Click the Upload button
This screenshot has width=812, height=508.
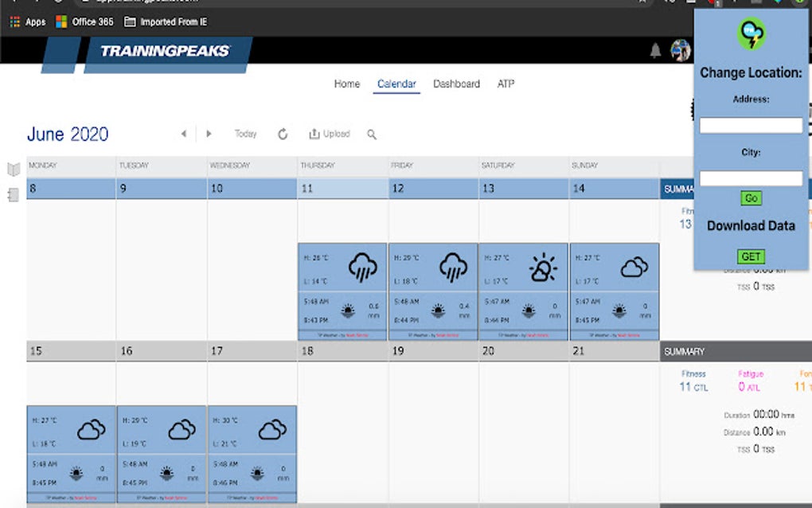[330, 134]
